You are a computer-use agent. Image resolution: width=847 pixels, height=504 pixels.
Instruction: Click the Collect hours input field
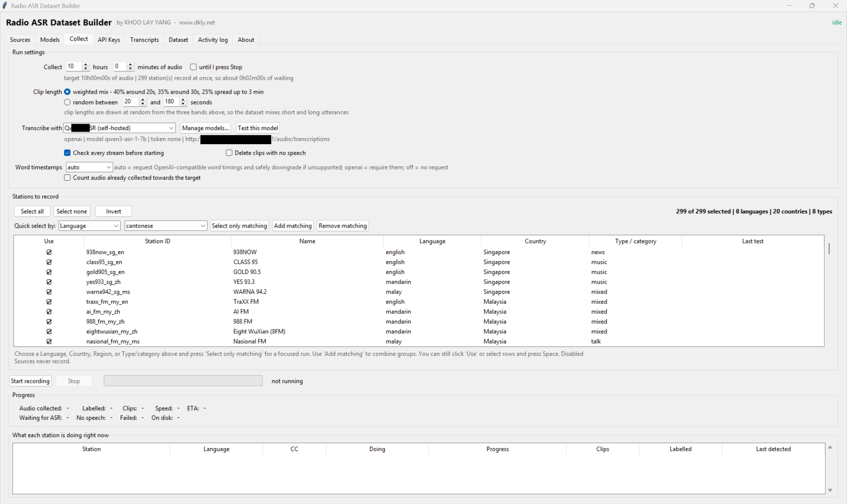pos(74,66)
